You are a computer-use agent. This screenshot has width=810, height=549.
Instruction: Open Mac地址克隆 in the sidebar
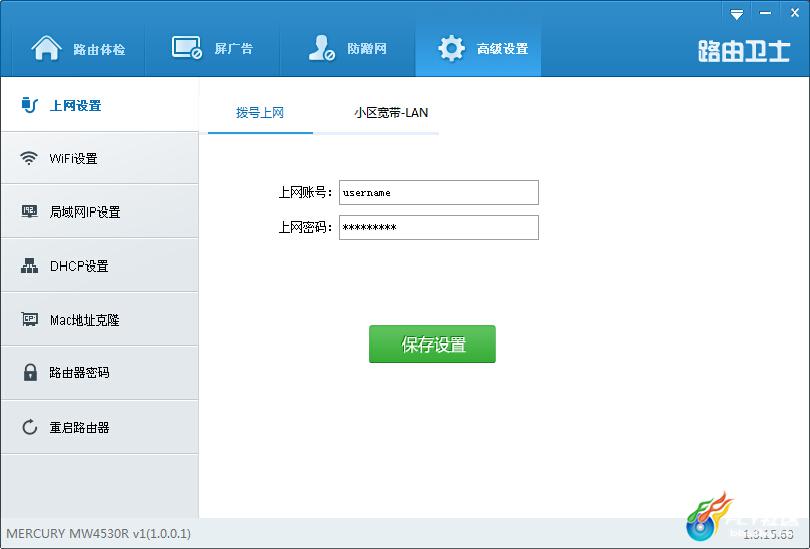(x=100, y=320)
